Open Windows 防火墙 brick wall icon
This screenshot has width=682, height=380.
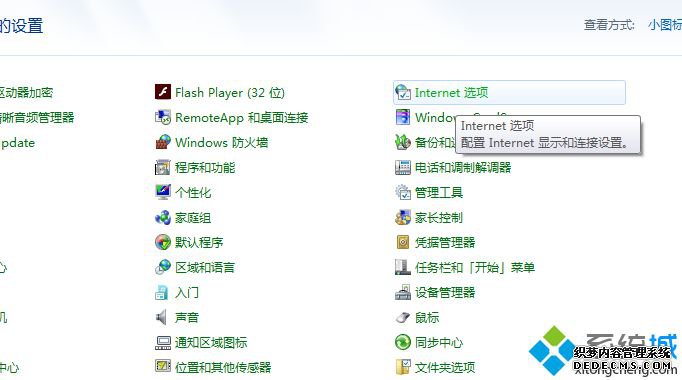pos(163,142)
